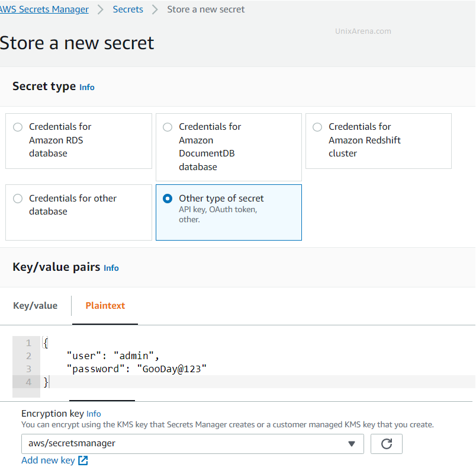
Task: Place cursor after closing brace on line 4
Action: click(x=49, y=382)
